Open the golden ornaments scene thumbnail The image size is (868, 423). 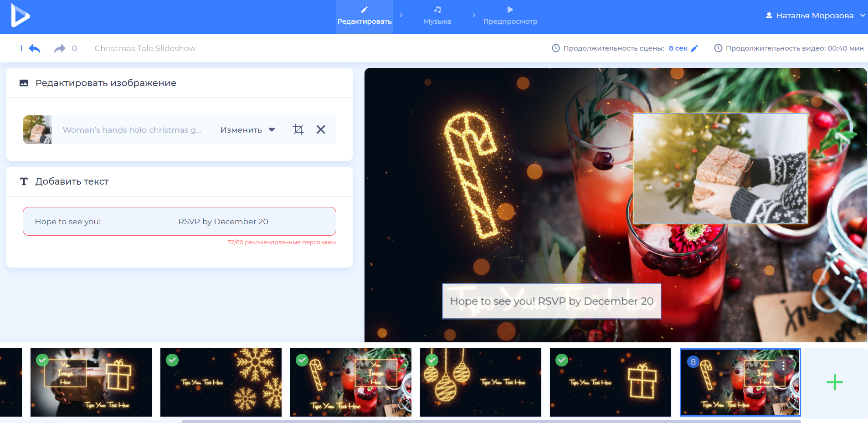point(481,382)
